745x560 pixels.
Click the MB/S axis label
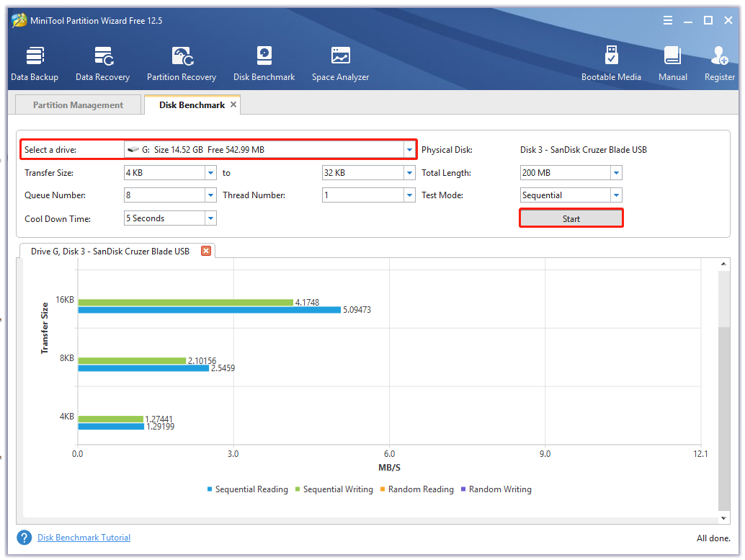click(x=389, y=468)
